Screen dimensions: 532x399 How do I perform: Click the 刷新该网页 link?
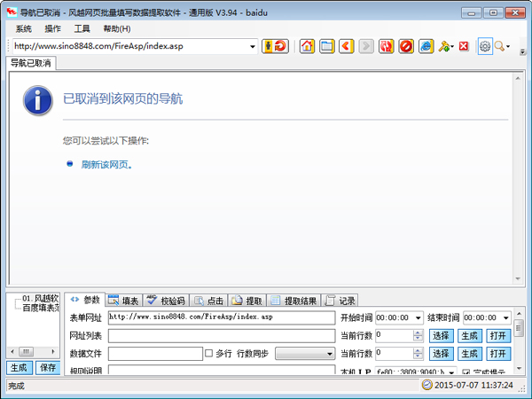coord(106,164)
